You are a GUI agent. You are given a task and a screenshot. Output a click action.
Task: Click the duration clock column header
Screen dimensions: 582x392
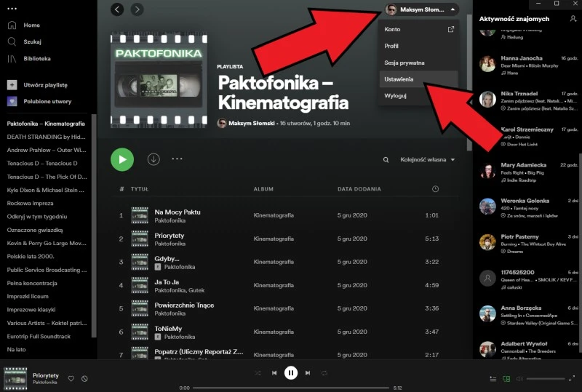(435, 189)
